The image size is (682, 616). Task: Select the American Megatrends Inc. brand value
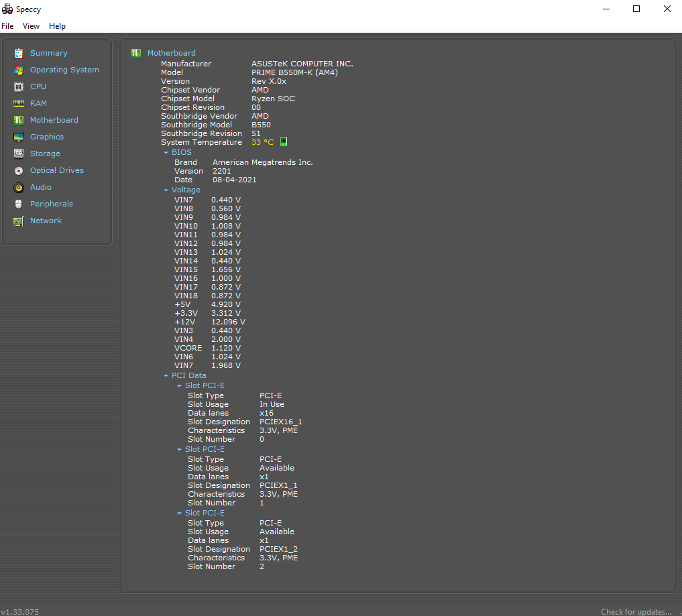[263, 163]
